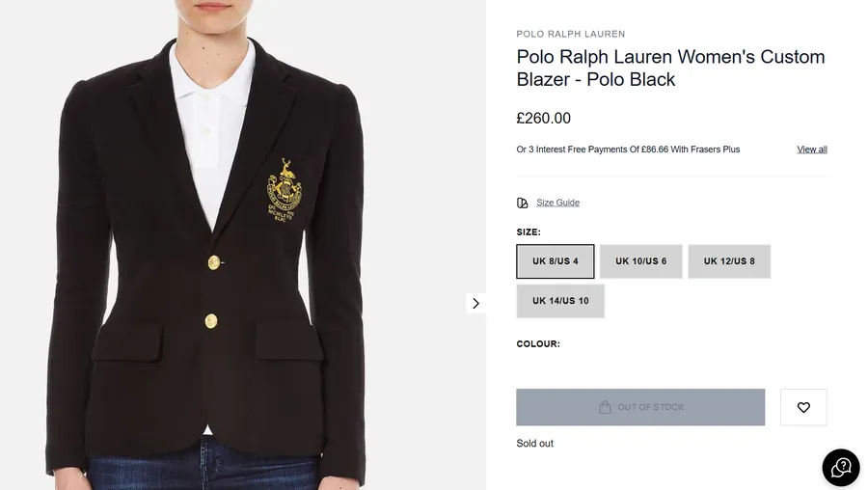Screen dimensions: 868x490
Task: Click the COLOUR label
Action: click(538, 344)
